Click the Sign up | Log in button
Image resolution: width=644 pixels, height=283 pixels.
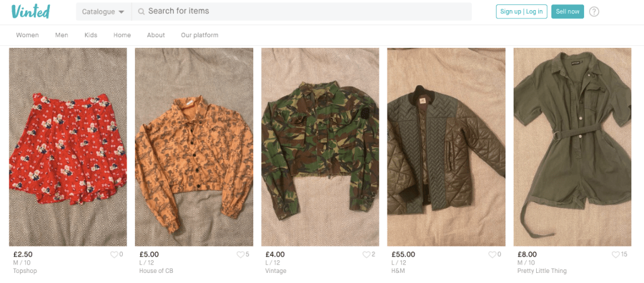[520, 11]
